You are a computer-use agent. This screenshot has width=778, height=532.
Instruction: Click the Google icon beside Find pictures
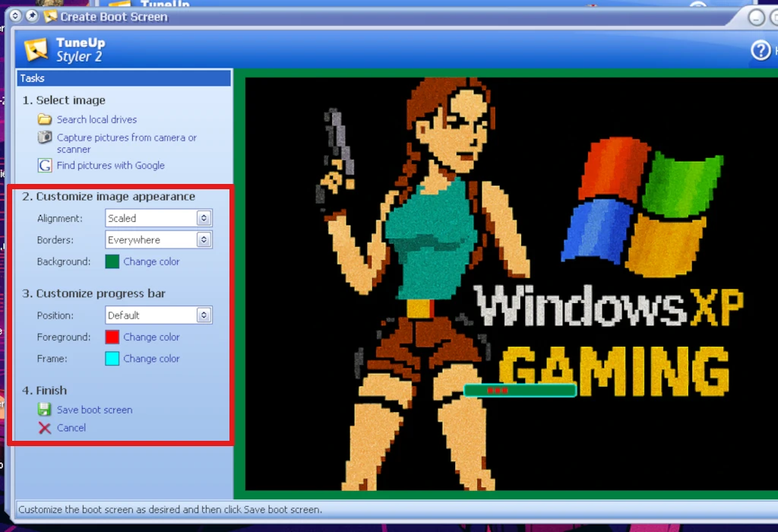pos(45,165)
